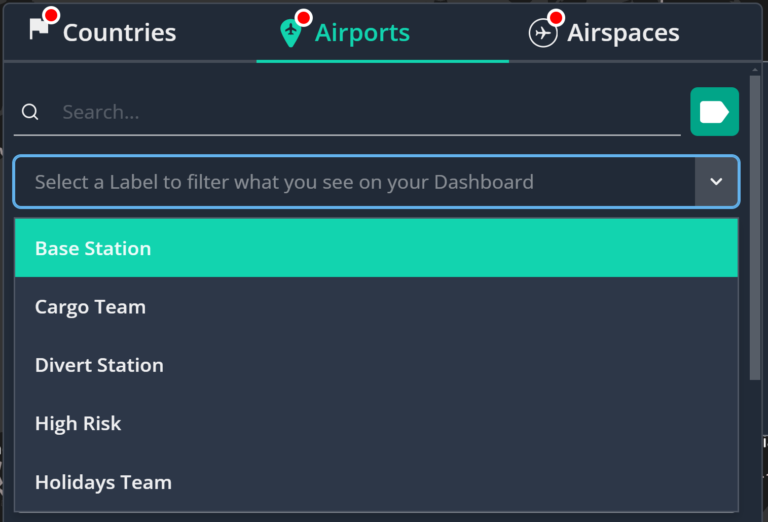Click the vertical scrollbar thumb on the panel
This screenshot has width=768, height=522.
click(x=755, y=227)
